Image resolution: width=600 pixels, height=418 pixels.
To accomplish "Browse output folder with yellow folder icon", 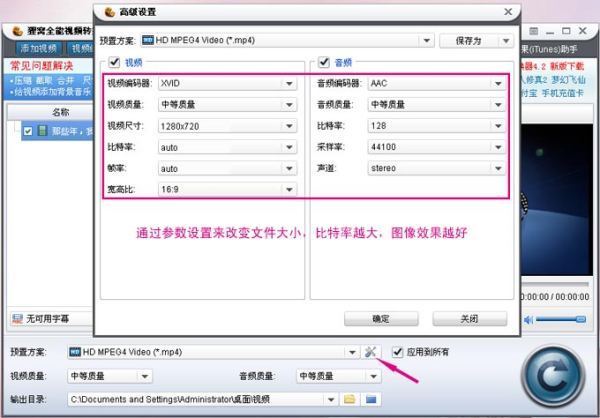I will [x=350, y=399].
